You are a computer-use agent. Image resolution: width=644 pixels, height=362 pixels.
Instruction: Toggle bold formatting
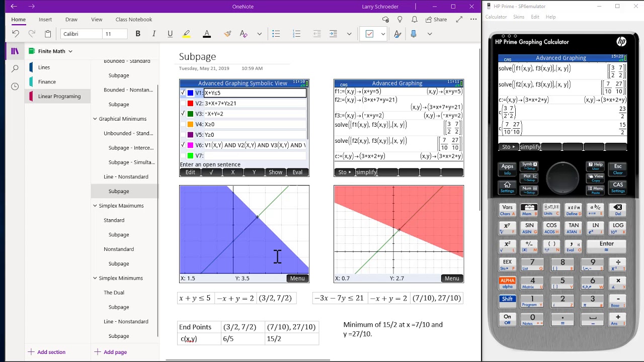point(138,34)
